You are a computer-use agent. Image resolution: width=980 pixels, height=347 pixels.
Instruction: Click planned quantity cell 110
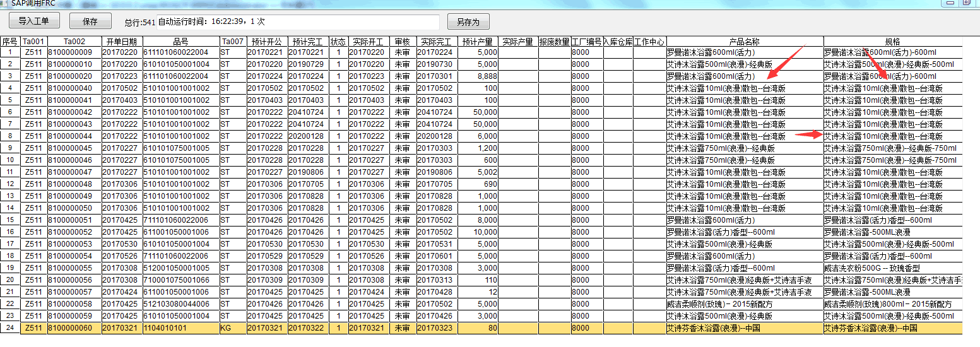tap(478, 280)
